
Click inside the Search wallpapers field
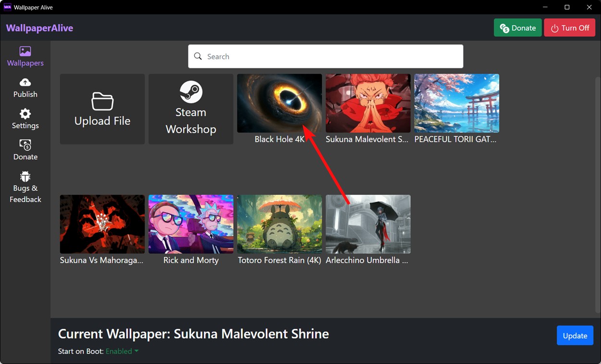coord(326,56)
